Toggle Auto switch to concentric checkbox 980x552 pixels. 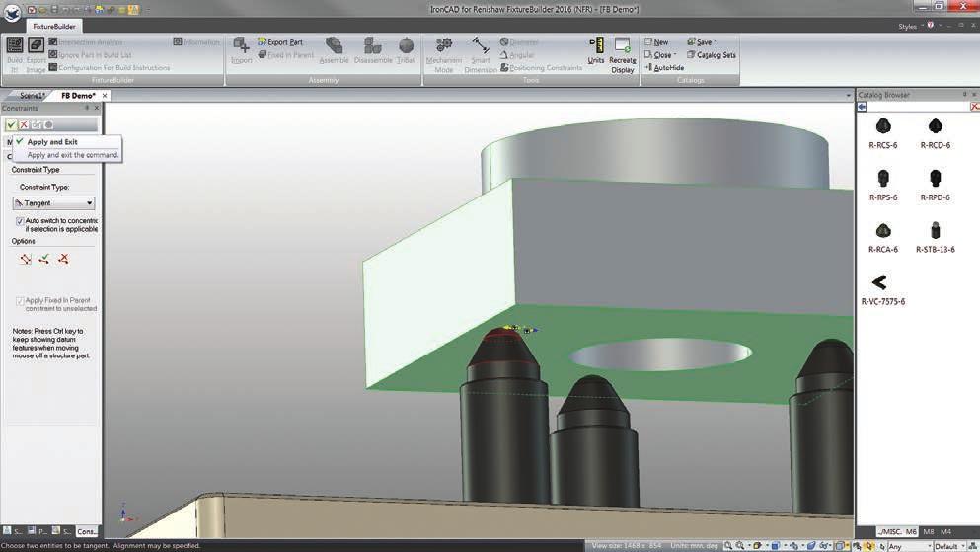pyautogui.click(x=20, y=221)
